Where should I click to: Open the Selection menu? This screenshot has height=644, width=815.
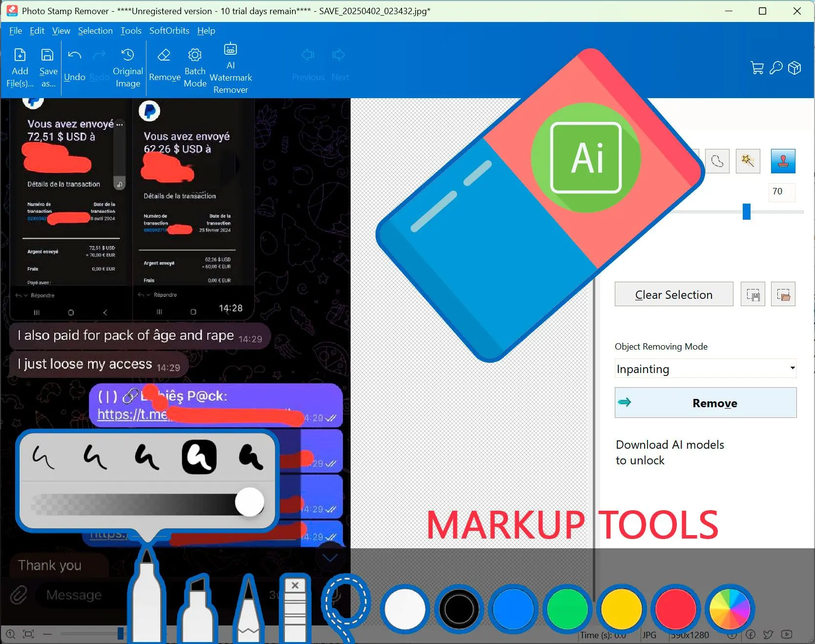(95, 31)
